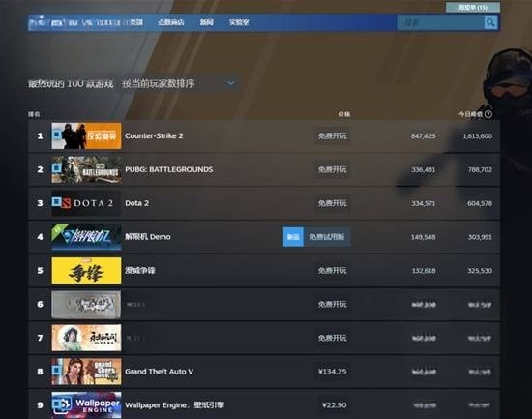
Task: Click the search magnifier icon
Action: click(x=490, y=23)
